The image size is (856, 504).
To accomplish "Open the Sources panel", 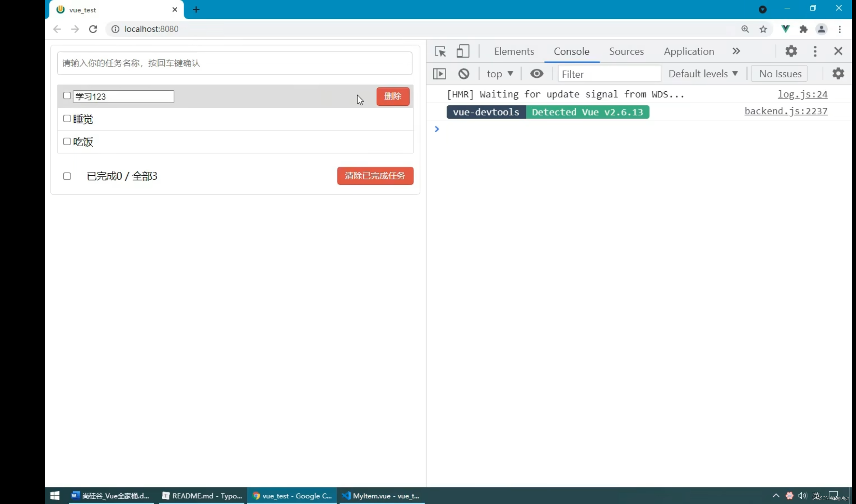I will point(626,51).
